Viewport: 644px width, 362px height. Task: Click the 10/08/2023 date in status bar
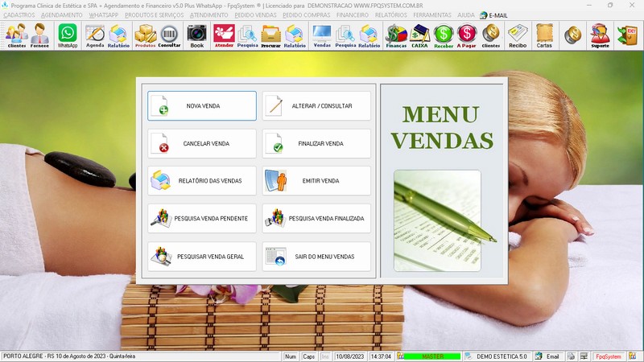pyautogui.click(x=350, y=356)
